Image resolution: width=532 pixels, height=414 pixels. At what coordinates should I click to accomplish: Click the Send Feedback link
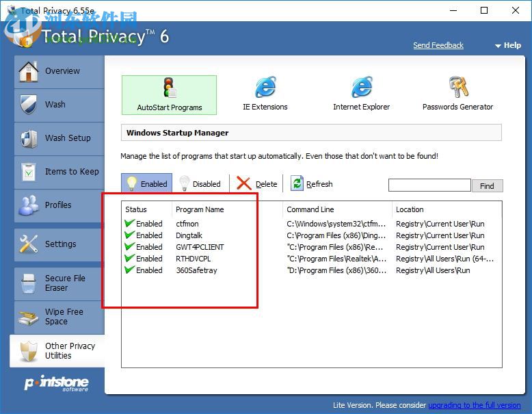[438, 45]
